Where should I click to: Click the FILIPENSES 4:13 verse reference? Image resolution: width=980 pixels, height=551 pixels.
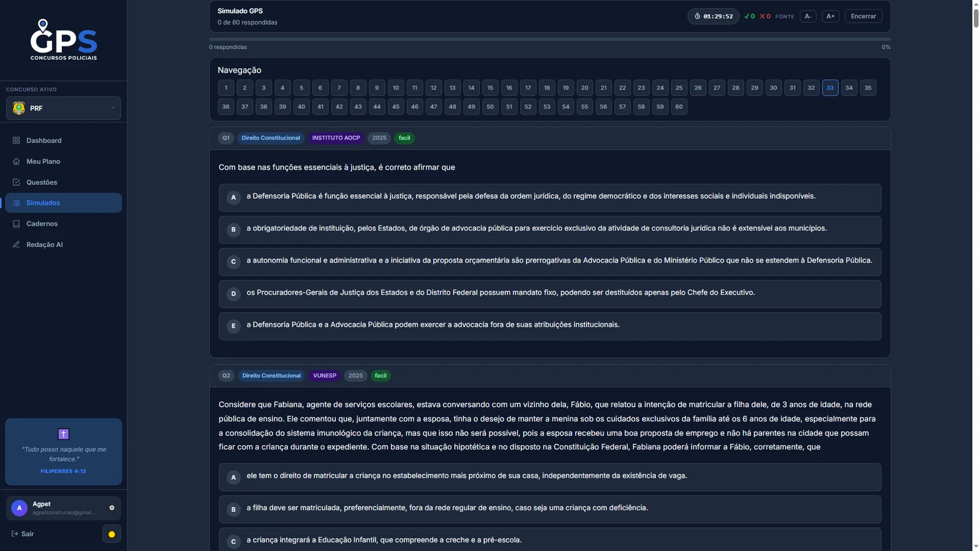tap(63, 471)
